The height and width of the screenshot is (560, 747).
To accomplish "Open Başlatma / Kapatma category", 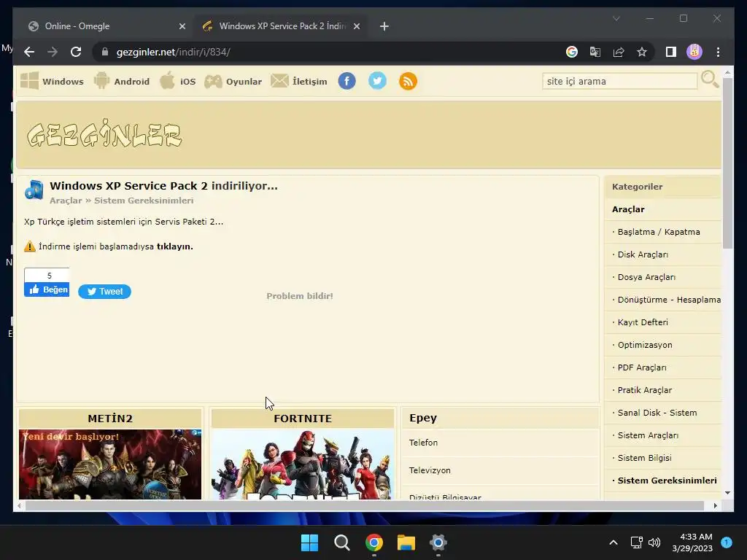I will [659, 232].
